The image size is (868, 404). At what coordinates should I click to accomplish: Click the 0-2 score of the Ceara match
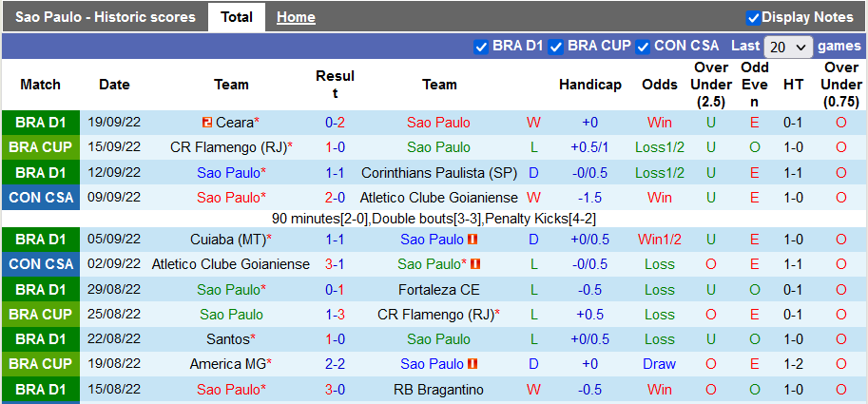335,123
